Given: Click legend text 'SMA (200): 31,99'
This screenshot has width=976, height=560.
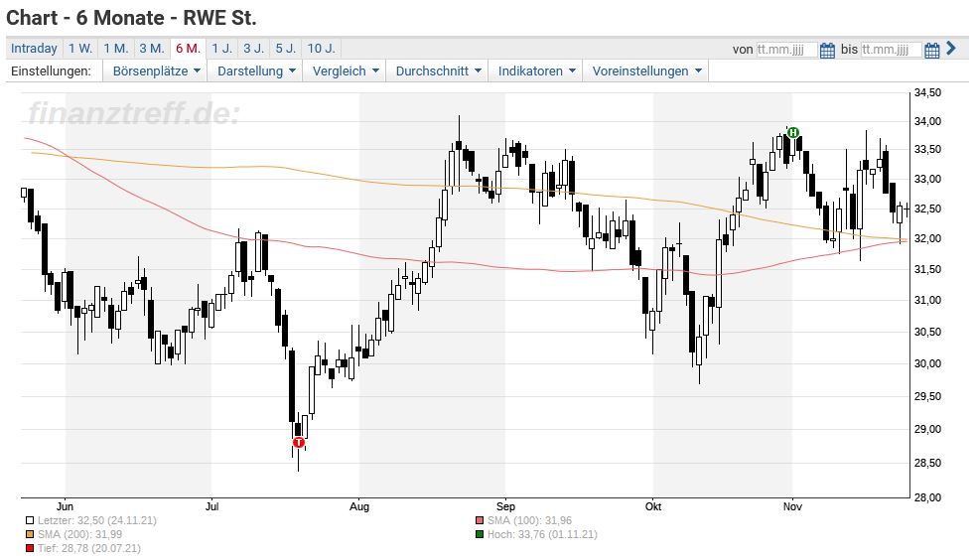Looking at the screenshot, I should click(x=79, y=534).
